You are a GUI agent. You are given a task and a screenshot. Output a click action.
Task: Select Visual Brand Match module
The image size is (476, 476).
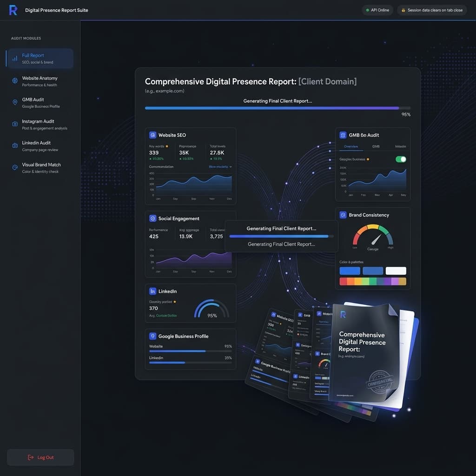click(x=40, y=168)
